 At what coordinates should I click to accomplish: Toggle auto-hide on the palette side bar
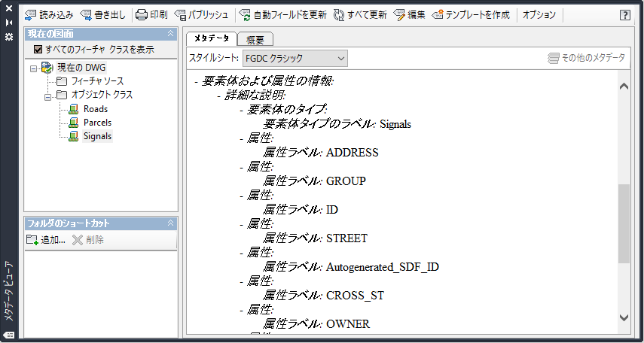(x=9, y=23)
